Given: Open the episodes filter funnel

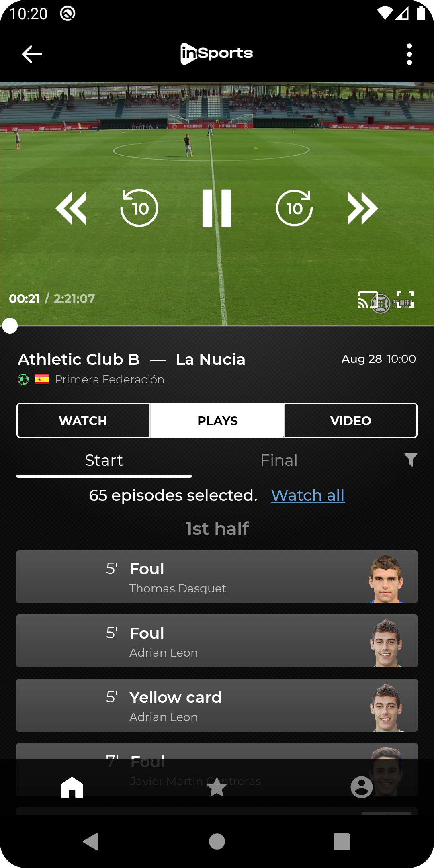Looking at the screenshot, I should tap(410, 460).
